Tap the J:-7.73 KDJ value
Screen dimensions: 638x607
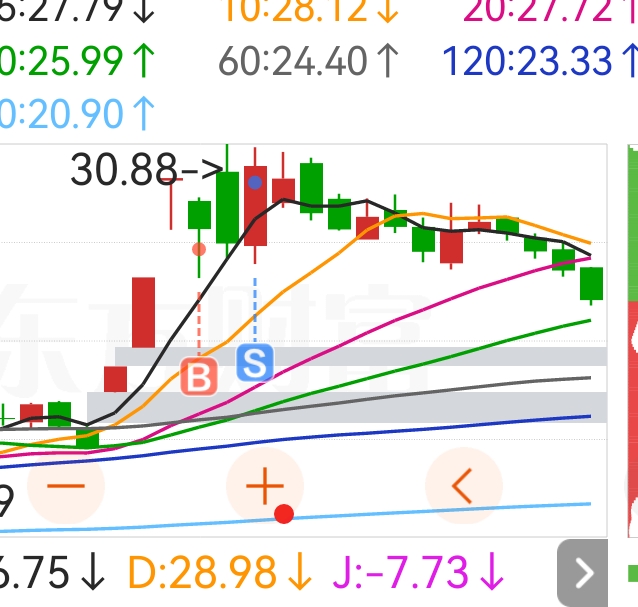tap(418, 572)
